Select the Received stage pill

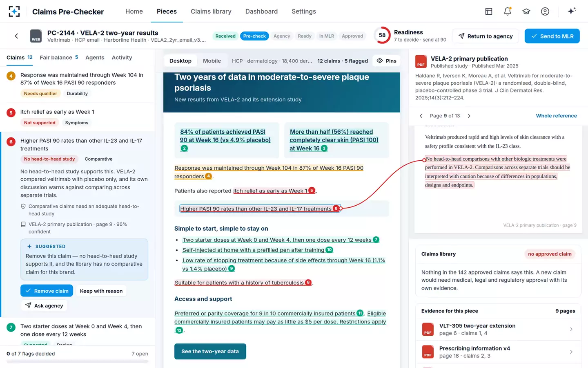[x=225, y=36]
